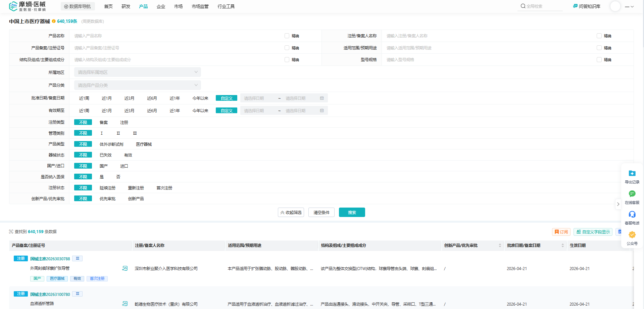Viewport: 644px width, 309px height.
Task: Open 企业 navigation menu
Action: point(161,6)
